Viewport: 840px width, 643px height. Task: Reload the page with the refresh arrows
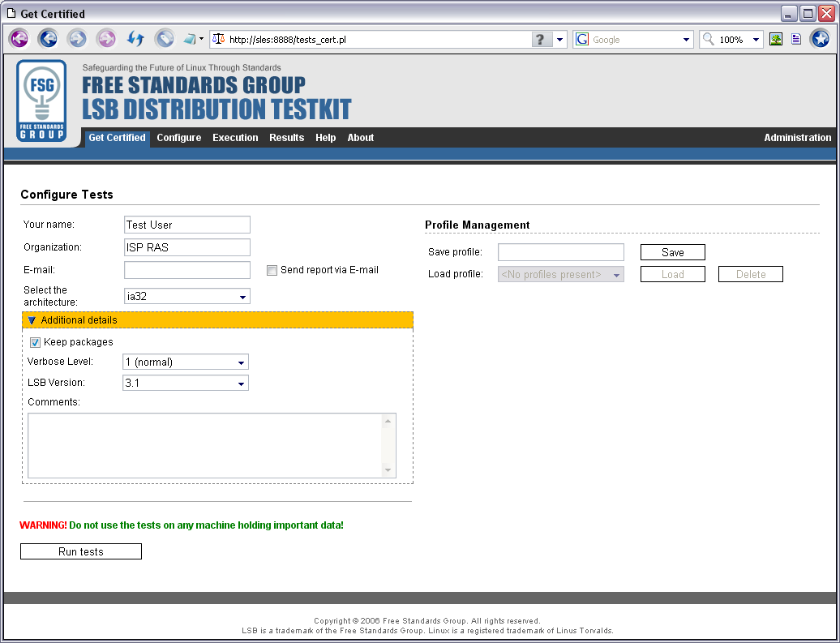click(135, 39)
